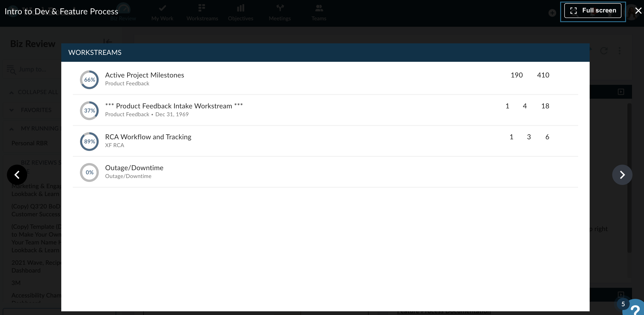
Task: Click the Full screen button
Action: [x=592, y=11]
